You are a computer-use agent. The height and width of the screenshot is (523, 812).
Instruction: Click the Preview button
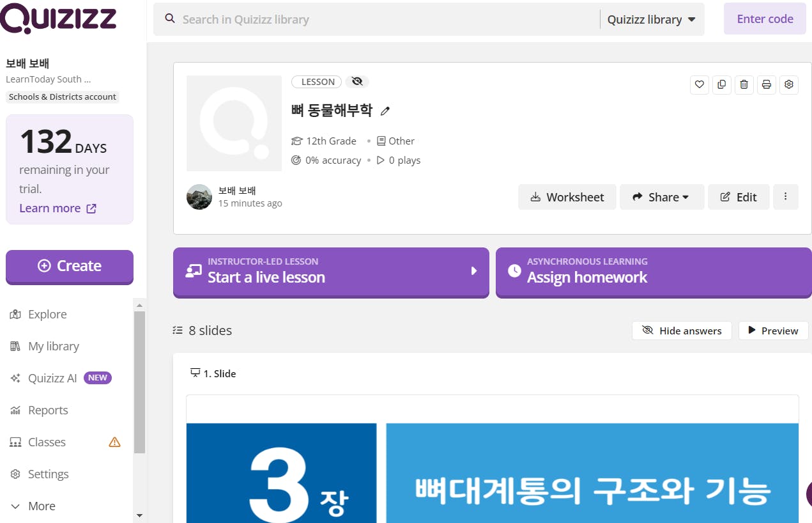point(774,331)
